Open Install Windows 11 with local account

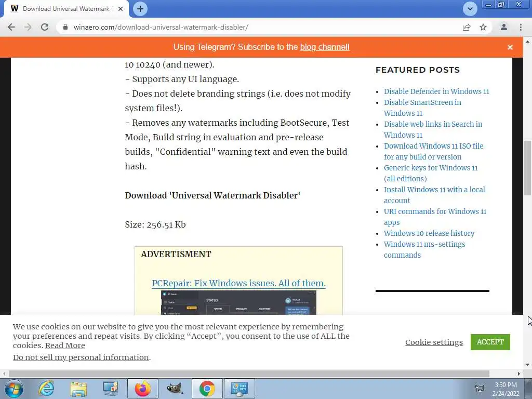[x=434, y=195]
